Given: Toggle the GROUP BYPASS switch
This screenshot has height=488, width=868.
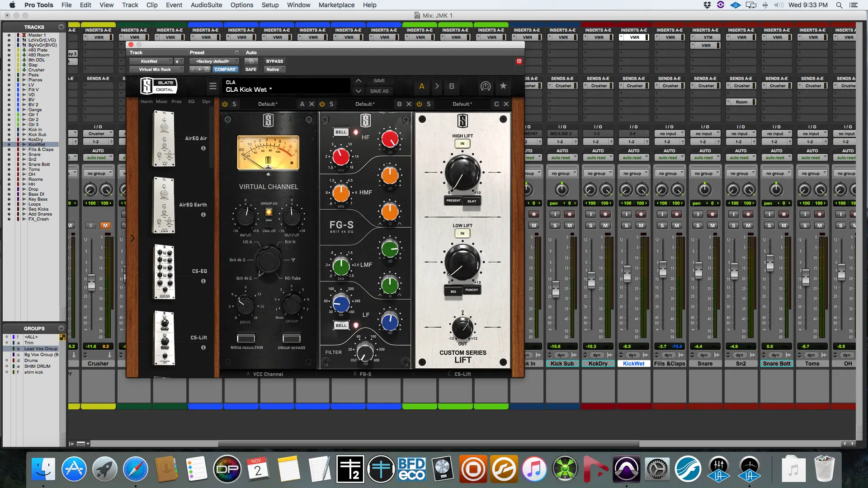Looking at the screenshot, I should tap(291, 338).
